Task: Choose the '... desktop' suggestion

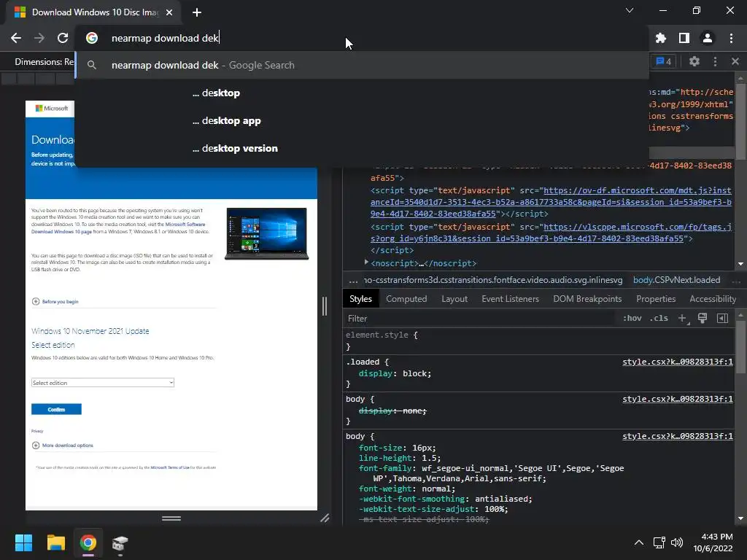Action: [x=362, y=93]
